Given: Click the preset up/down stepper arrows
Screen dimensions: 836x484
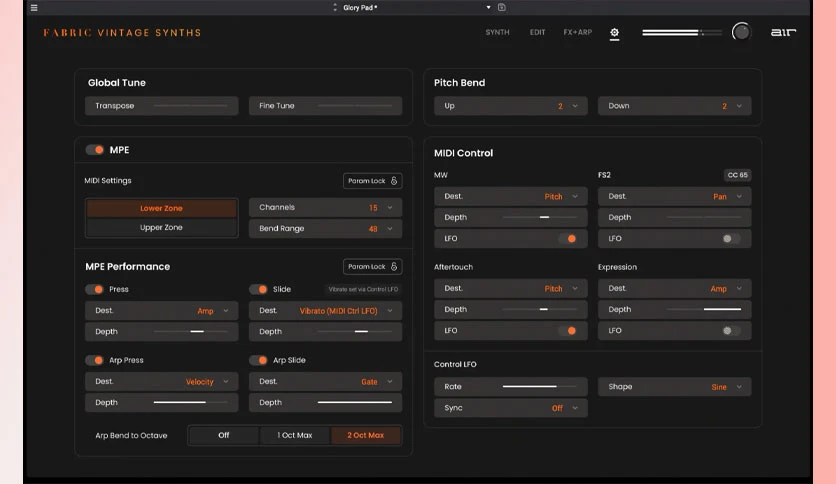Looking at the screenshot, I should click(335, 7).
